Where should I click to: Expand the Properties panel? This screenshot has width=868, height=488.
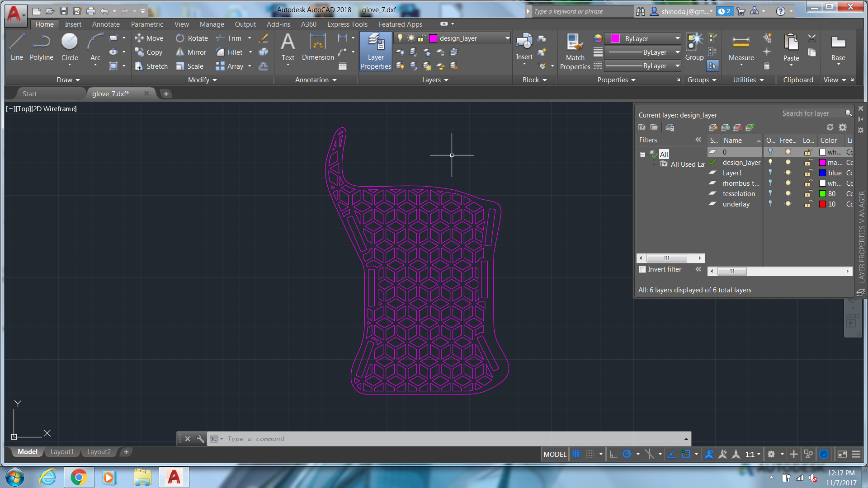[616, 80]
